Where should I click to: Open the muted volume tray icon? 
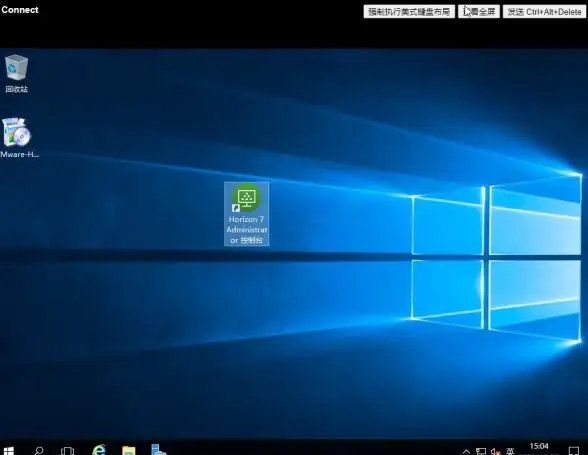(496, 451)
